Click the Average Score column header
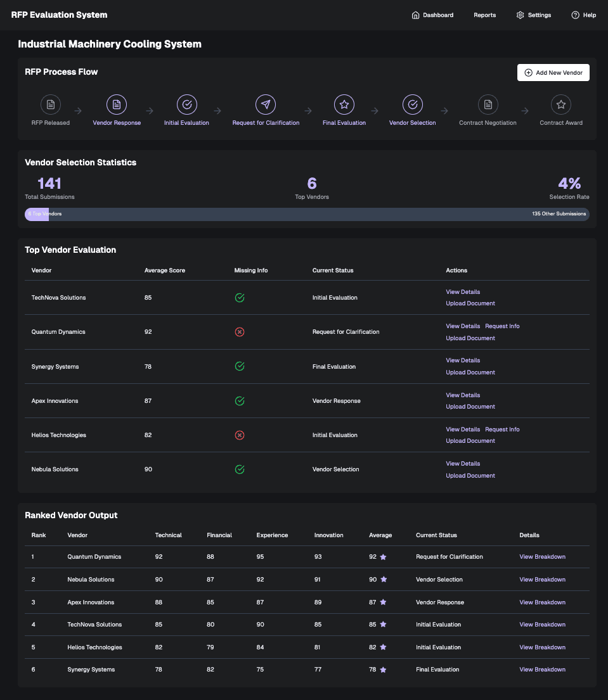This screenshot has width=608, height=700. pos(165,270)
